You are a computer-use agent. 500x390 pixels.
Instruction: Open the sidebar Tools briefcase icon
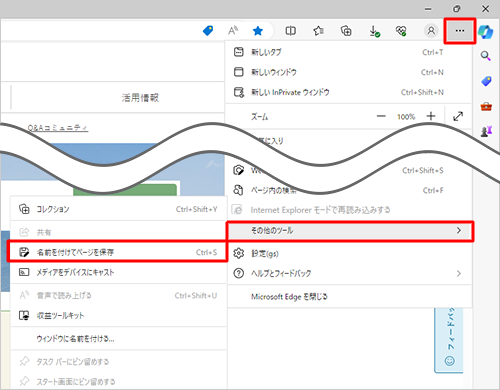tap(486, 107)
